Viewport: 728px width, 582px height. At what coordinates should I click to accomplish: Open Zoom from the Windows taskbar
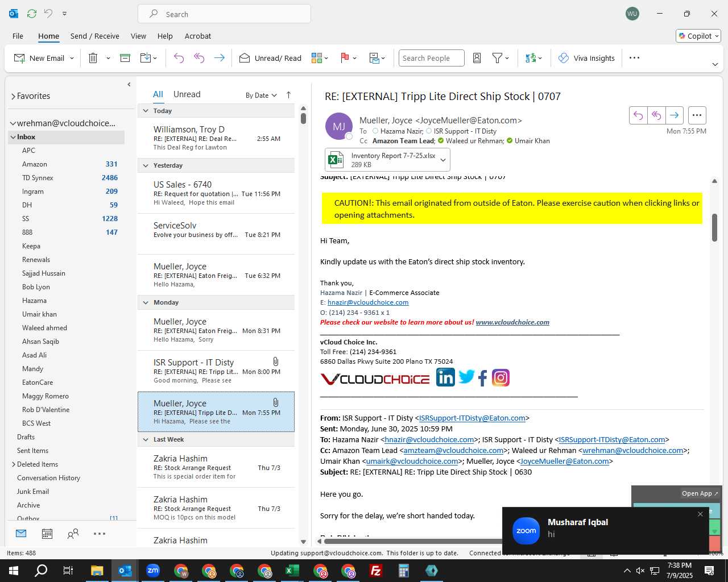tap(153, 571)
